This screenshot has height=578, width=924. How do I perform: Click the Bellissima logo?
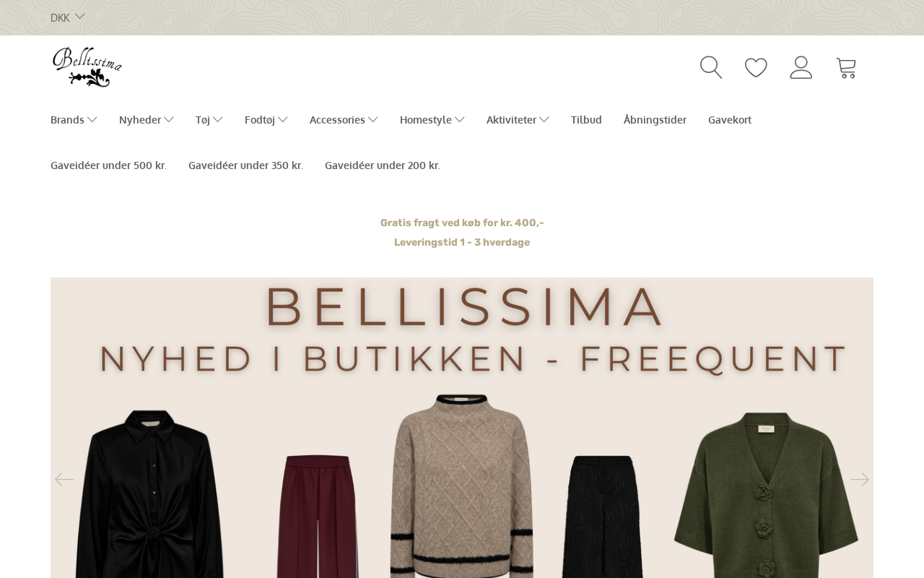click(87, 67)
